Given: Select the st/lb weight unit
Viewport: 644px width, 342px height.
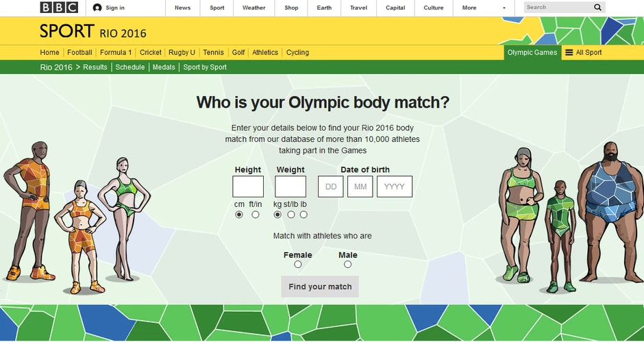Looking at the screenshot, I should point(291,215).
